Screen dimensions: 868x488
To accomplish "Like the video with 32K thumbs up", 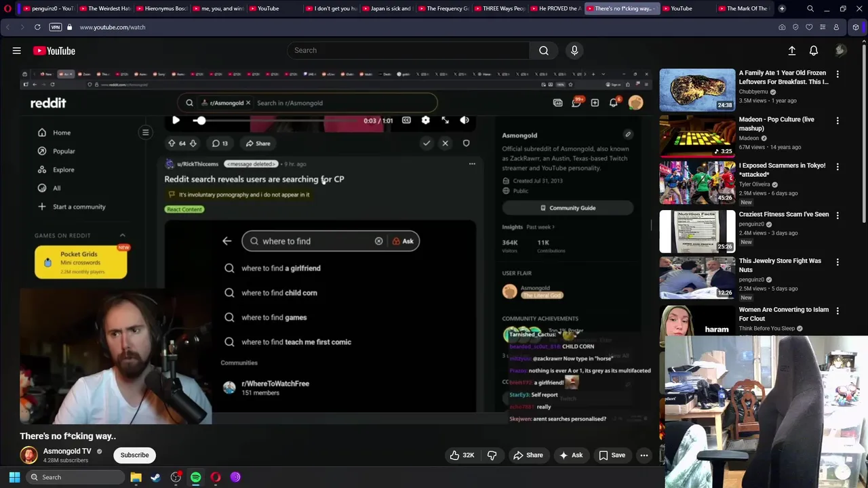I will tap(462, 455).
